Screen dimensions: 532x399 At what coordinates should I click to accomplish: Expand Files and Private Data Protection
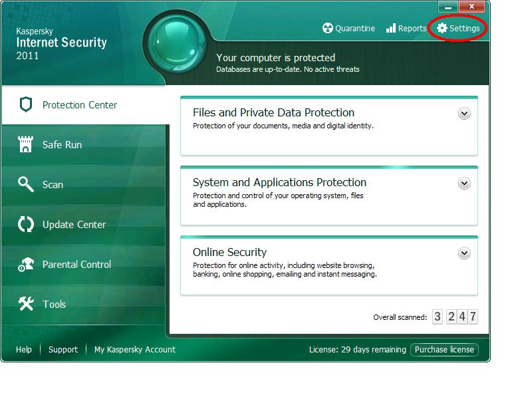pos(464,114)
